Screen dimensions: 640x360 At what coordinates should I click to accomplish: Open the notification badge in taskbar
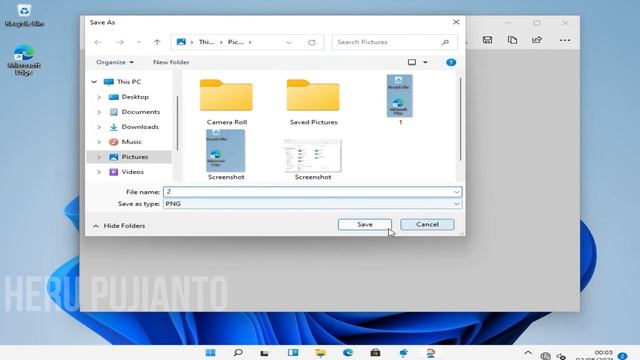pyautogui.click(x=622, y=356)
